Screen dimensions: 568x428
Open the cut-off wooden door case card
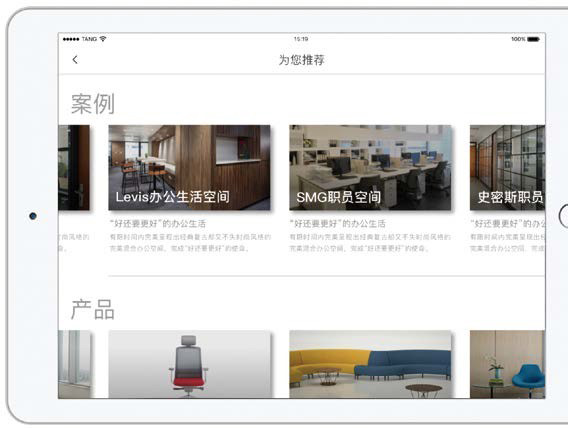[x=74, y=168]
